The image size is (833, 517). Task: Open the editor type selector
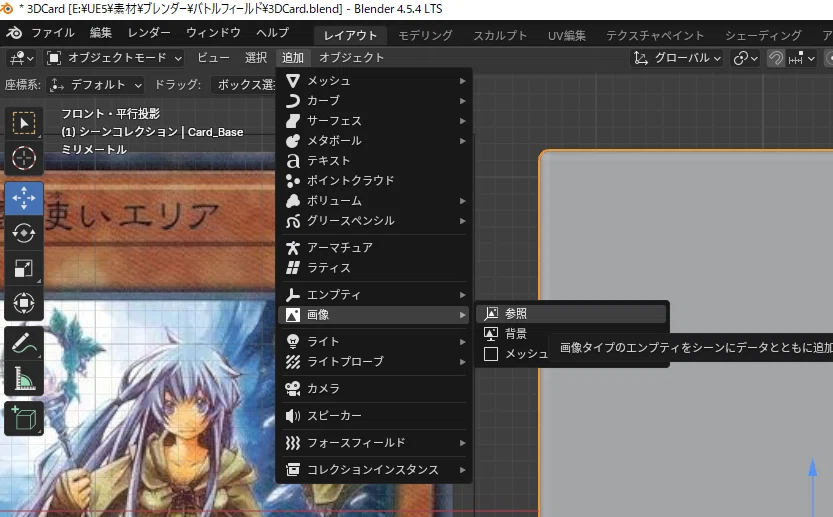pyautogui.click(x=22, y=58)
